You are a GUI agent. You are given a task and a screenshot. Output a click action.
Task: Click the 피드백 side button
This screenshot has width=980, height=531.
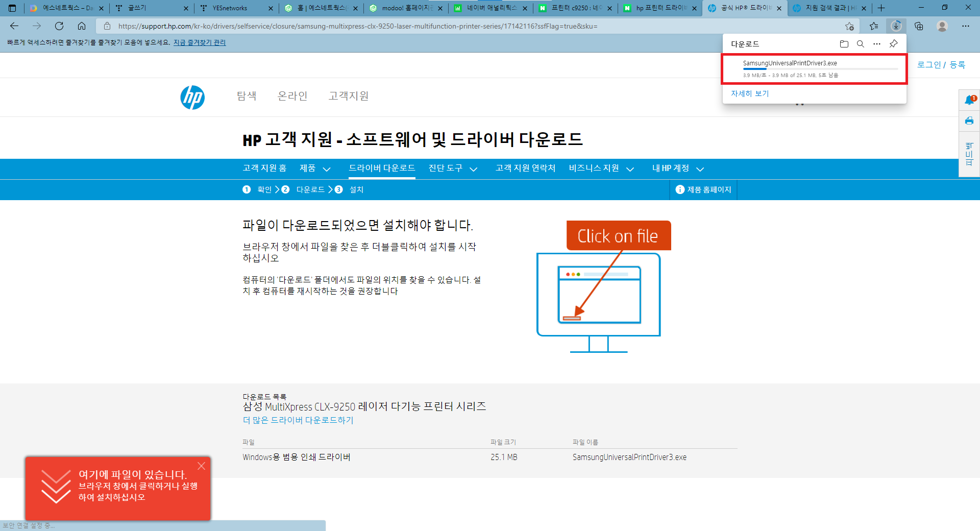[969, 154]
